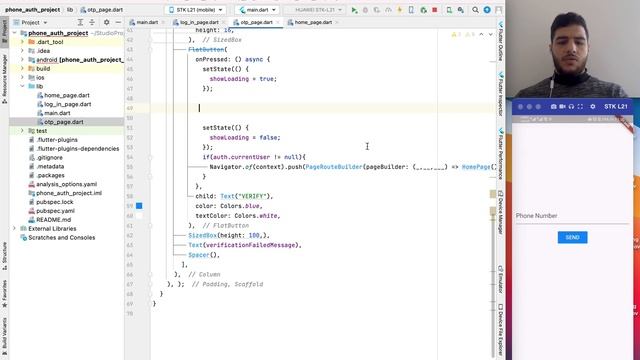Click the lib breadcrumb in the navigation bar
The height and width of the screenshot is (360, 640).
(70, 9)
